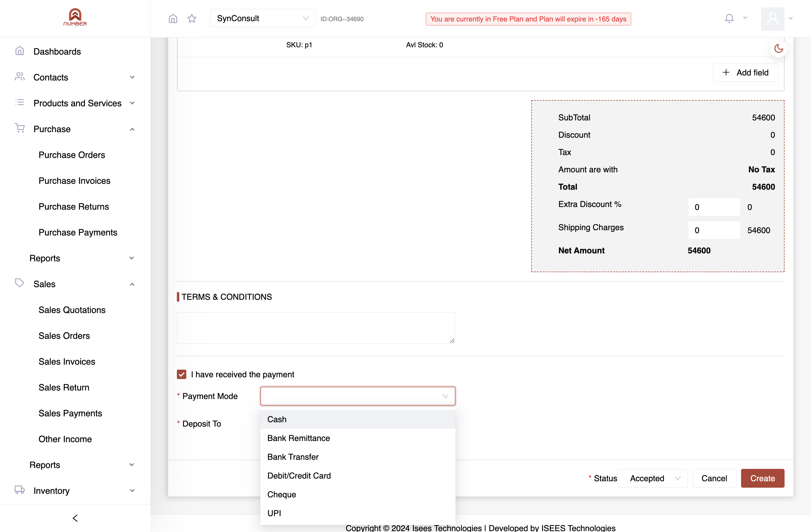
Task: Click the Products and Services list icon
Action: click(20, 102)
